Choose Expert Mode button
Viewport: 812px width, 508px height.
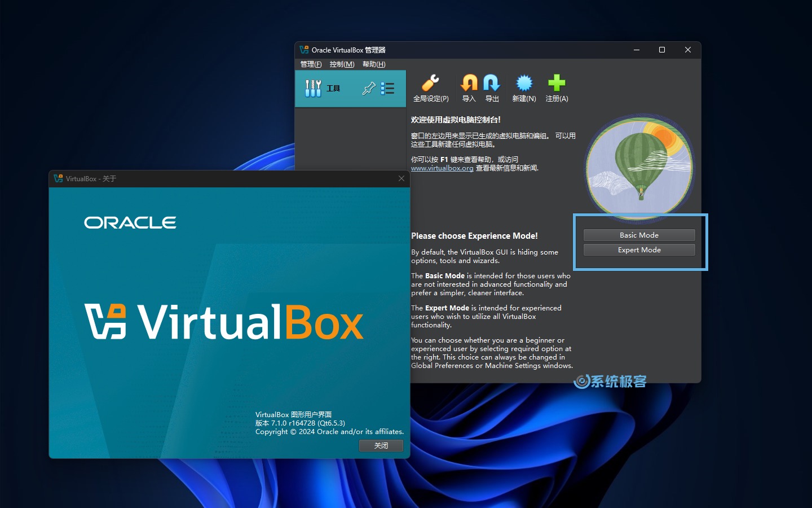639,249
